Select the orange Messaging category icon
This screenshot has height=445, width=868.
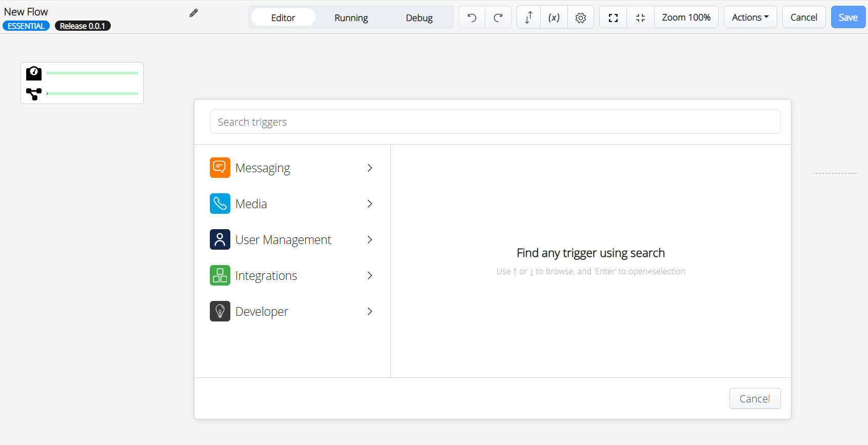click(x=220, y=168)
